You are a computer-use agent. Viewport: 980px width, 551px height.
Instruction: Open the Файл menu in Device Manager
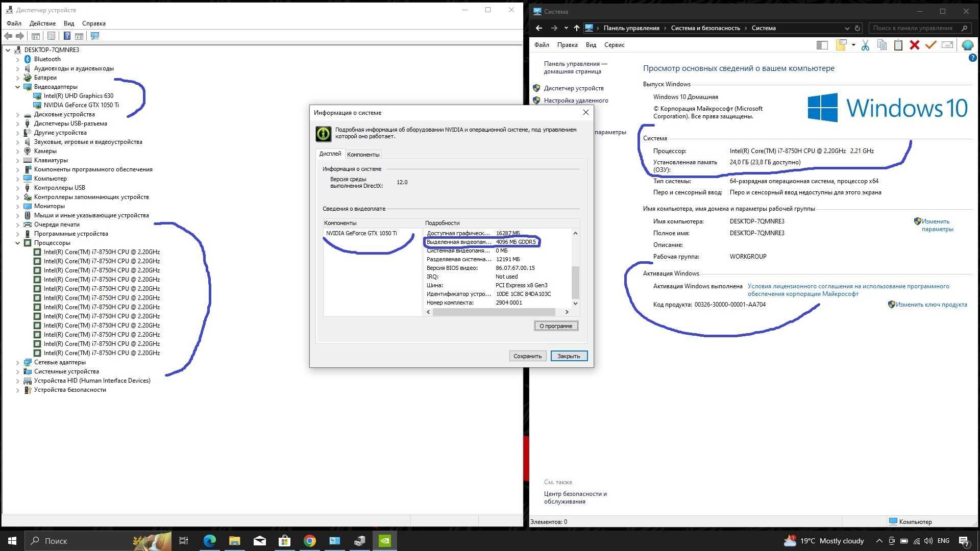14,23
